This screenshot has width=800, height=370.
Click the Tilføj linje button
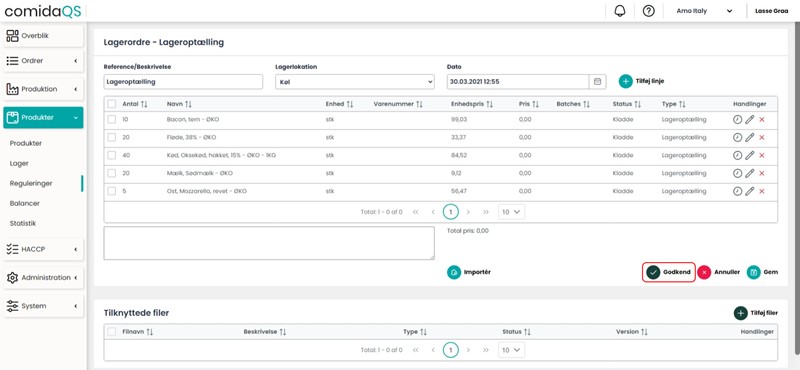642,81
